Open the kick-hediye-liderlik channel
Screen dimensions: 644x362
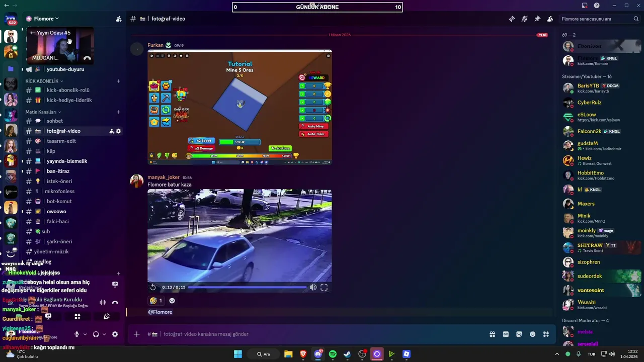click(x=69, y=100)
